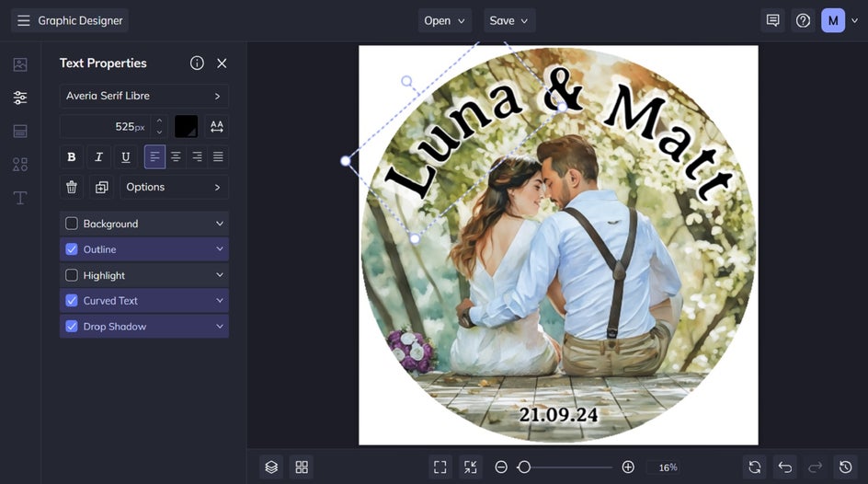The width and height of the screenshot is (868, 484).
Task: Select the 21.09.24 date text
Action: (558, 415)
